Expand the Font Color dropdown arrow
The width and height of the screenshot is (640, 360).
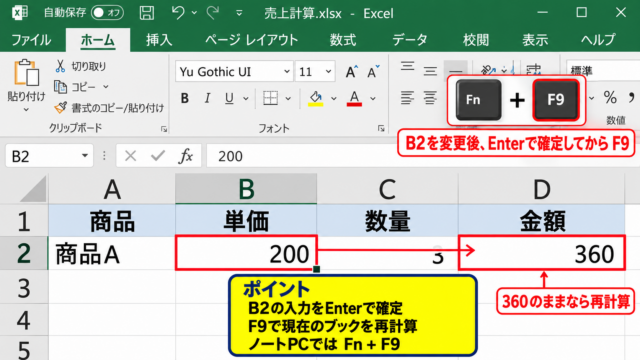pyautogui.click(x=373, y=98)
